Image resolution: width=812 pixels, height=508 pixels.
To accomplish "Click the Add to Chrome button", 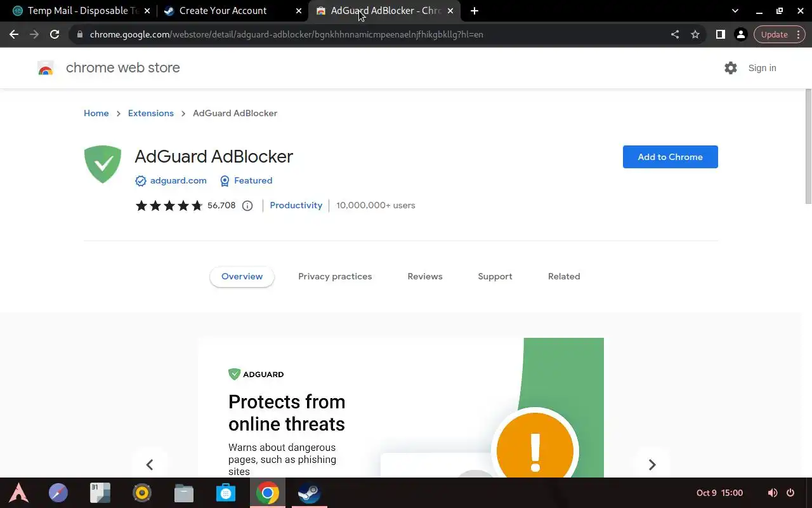I will point(671,157).
